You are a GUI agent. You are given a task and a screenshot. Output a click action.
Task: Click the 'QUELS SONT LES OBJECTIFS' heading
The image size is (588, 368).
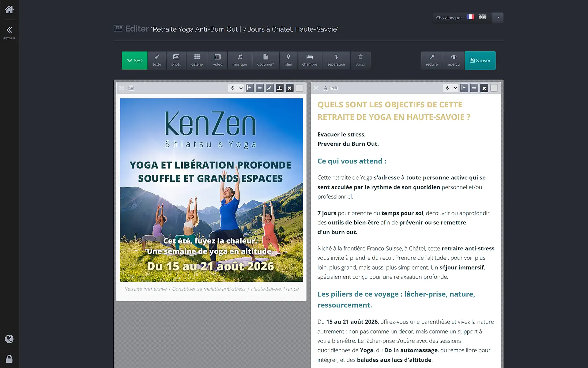click(x=394, y=111)
